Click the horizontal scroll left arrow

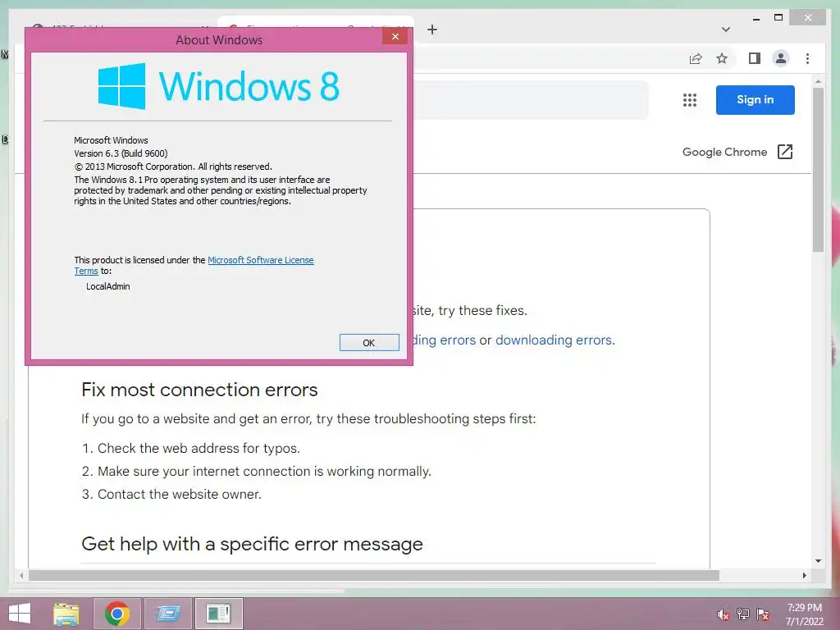click(21, 575)
